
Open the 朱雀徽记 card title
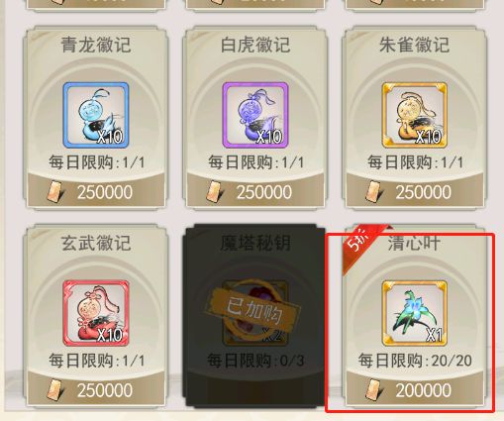pyautogui.click(x=415, y=45)
